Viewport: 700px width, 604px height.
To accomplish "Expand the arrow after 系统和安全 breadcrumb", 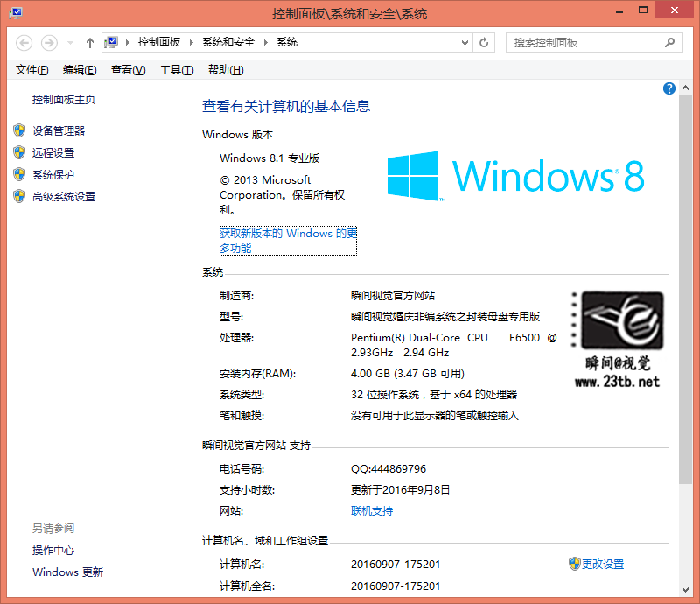I will point(266,42).
